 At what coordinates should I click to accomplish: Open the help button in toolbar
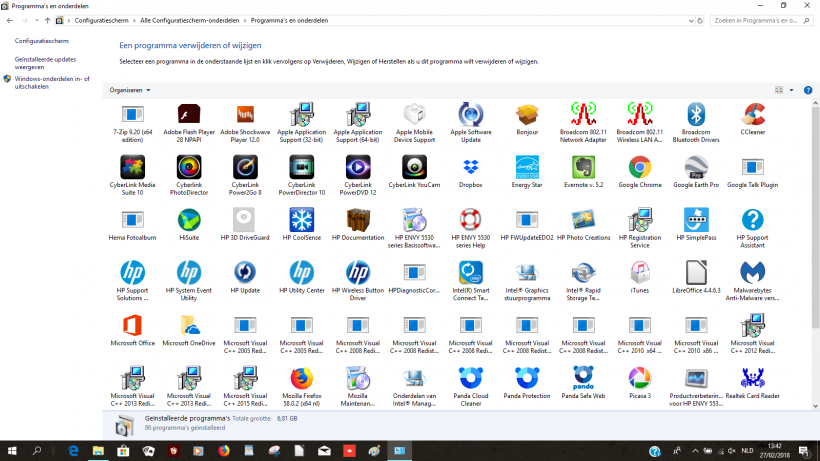(x=807, y=90)
